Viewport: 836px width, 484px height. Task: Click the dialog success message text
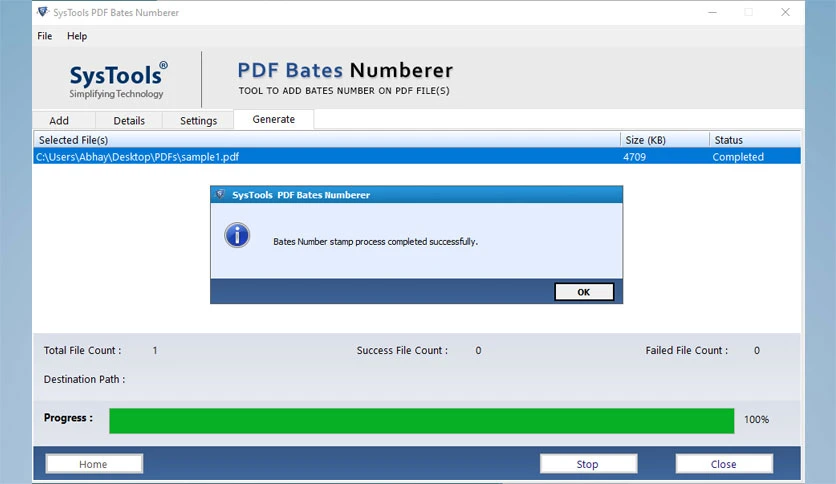(x=375, y=241)
